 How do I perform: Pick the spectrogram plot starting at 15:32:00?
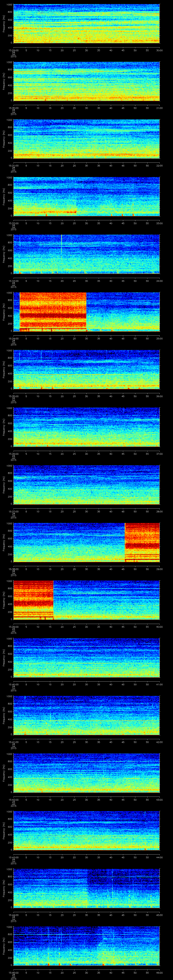coord(86,196)
